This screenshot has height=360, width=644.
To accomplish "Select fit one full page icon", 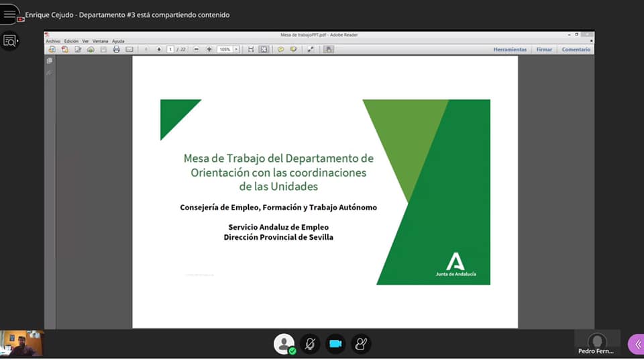I will click(x=264, y=50).
